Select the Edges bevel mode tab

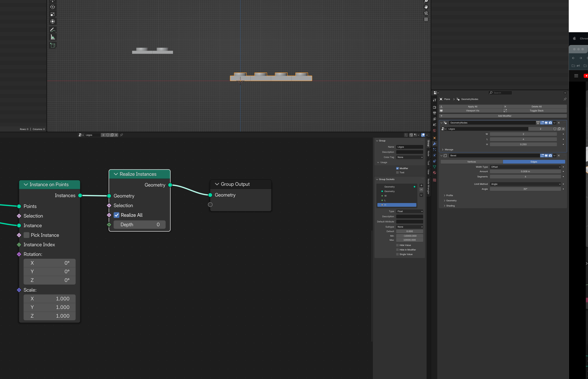[x=534, y=162]
